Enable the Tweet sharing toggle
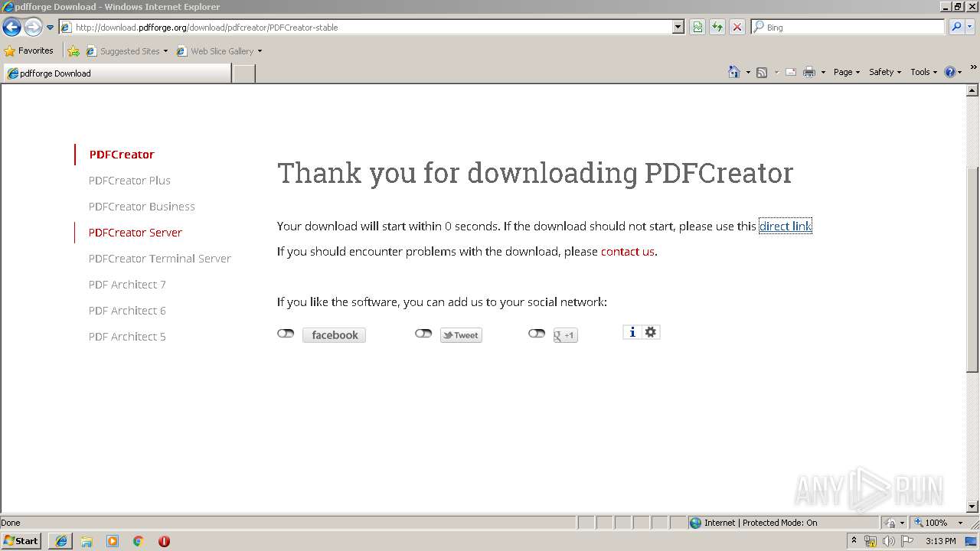Image resolution: width=980 pixels, height=551 pixels. point(423,334)
